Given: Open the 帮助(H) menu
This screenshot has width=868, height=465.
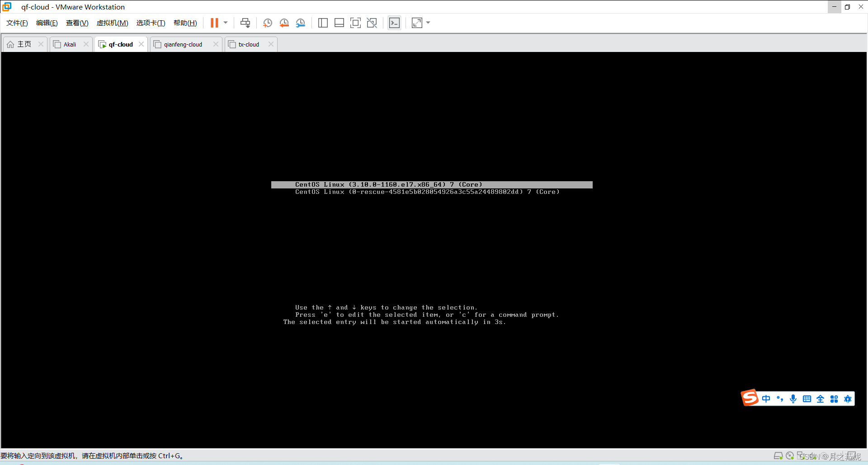Looking at the screenshot, I should coord(185,23).
